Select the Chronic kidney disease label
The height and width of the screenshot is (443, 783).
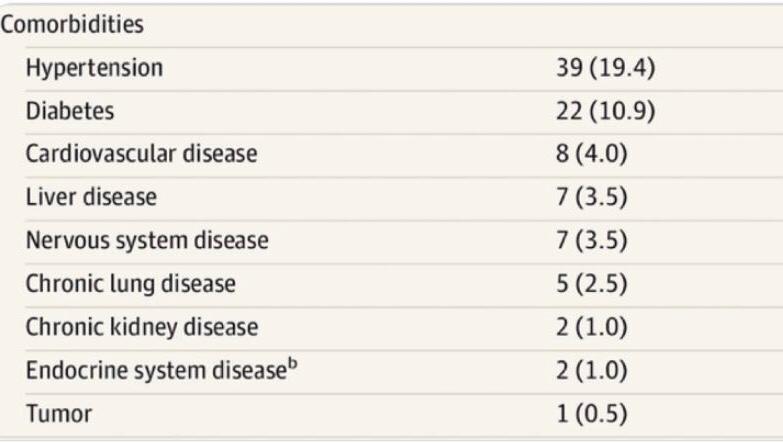pyautogui.click(x=142, y=326)
